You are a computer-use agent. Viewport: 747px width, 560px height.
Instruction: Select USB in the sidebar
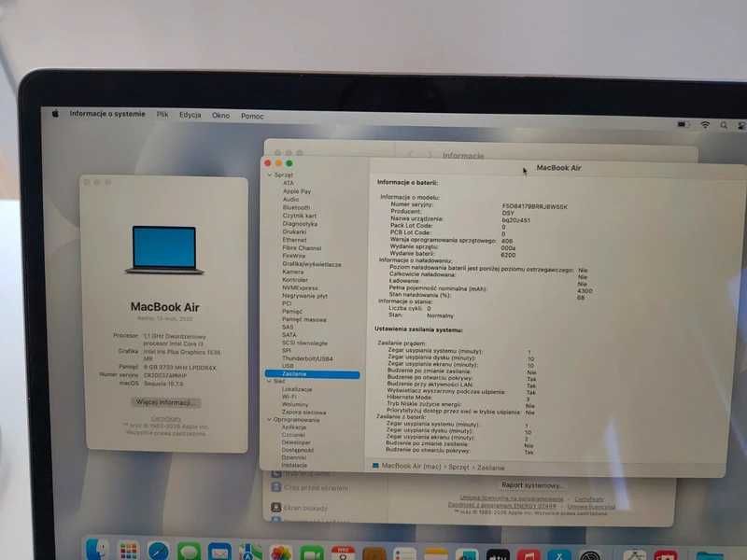(x=288, y=366)
